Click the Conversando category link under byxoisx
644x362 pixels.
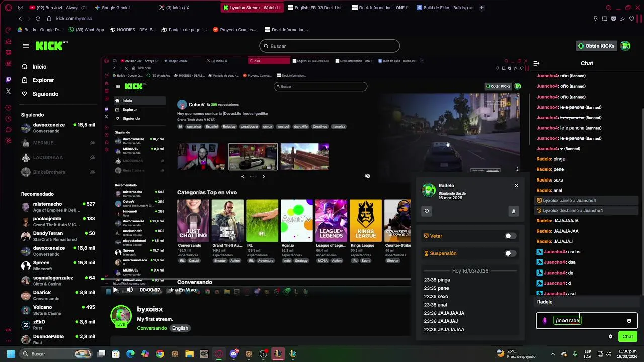pos(152,328)
